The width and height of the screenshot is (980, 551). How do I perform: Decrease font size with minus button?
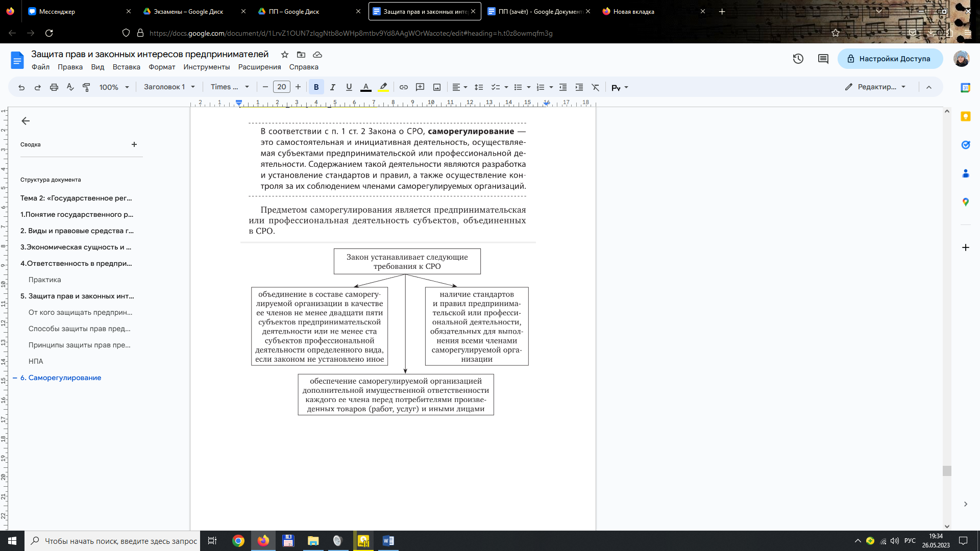265,87
